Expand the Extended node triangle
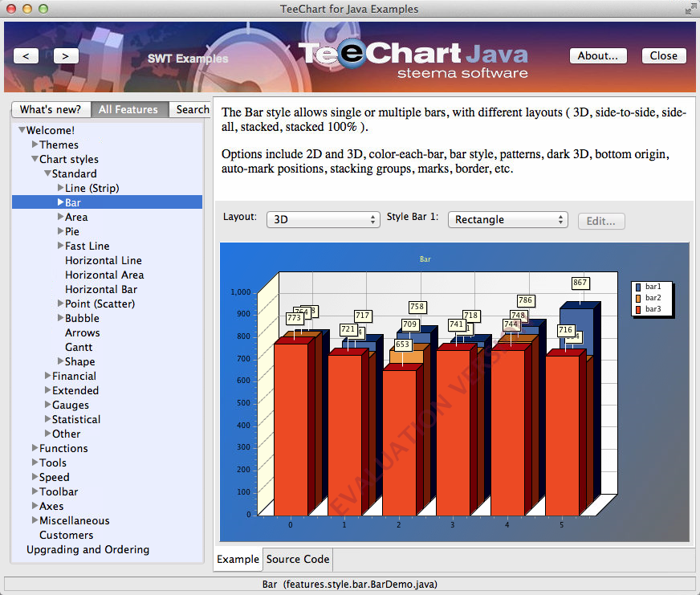This screenshot has height=595, width=700. point(47,390)
